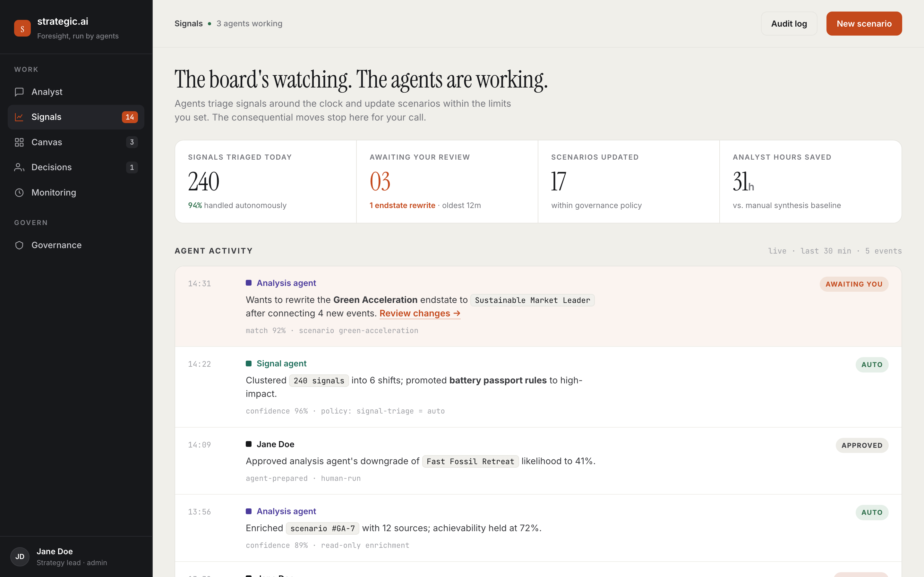Open Monitoring via the clock icon
The image size is (924, 577).
[19, 192]
